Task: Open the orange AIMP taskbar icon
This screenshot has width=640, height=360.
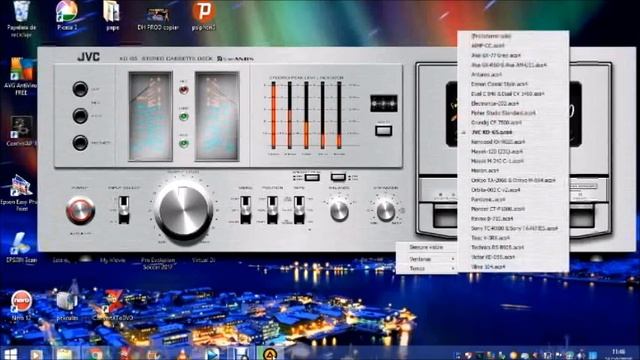Action: pos(269,354)
